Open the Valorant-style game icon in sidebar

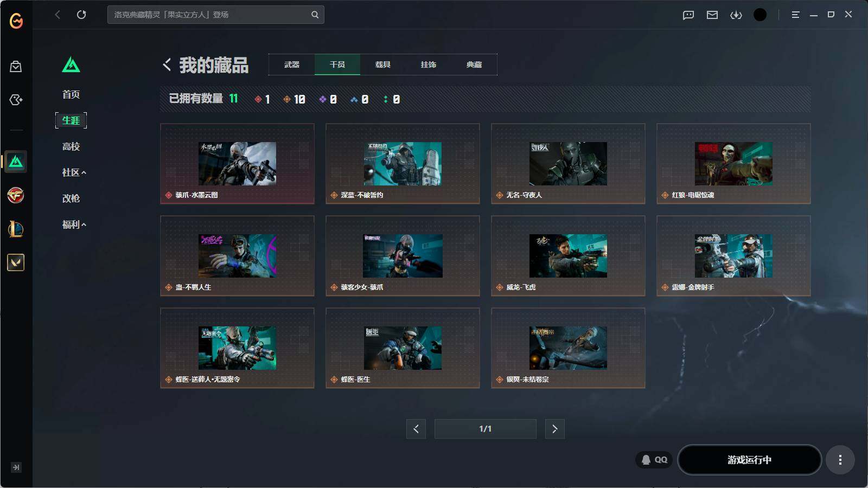pyautogui.click(x=16, y=262)
